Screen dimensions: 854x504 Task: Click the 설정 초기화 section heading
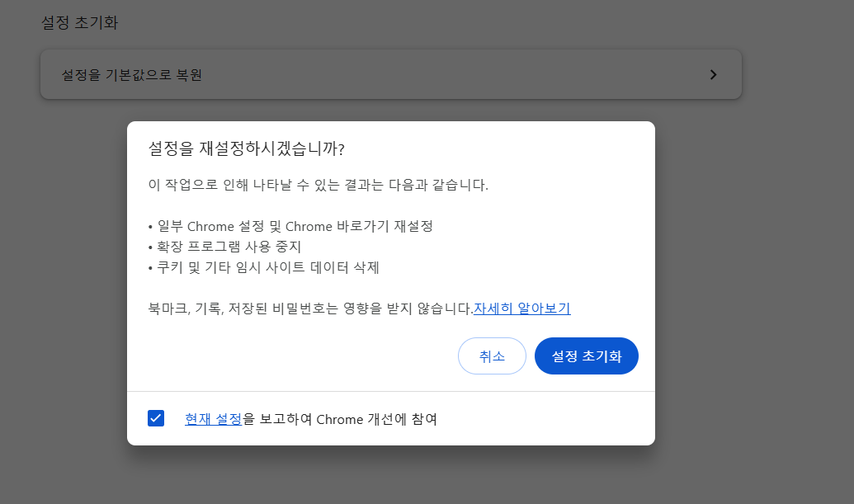pyautogui.click(x=79, y=23)
